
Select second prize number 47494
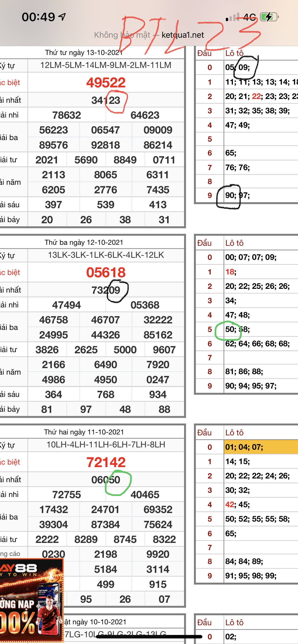(67, 305)
